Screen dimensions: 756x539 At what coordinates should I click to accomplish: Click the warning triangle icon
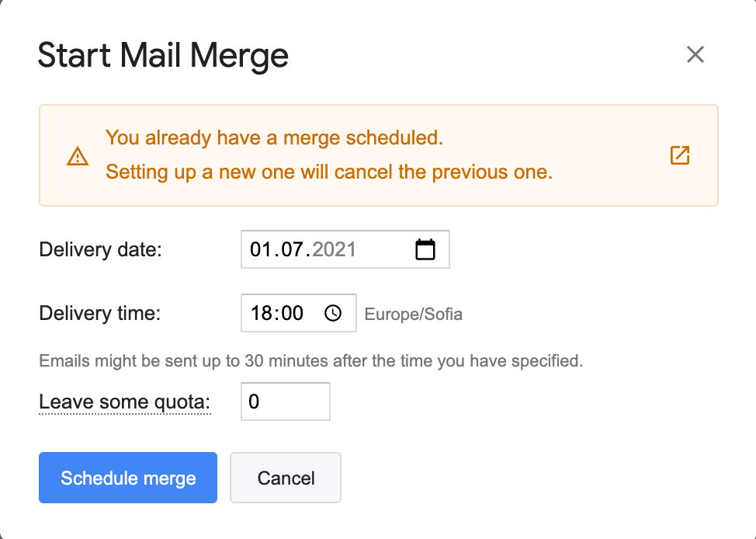[78, 156]
